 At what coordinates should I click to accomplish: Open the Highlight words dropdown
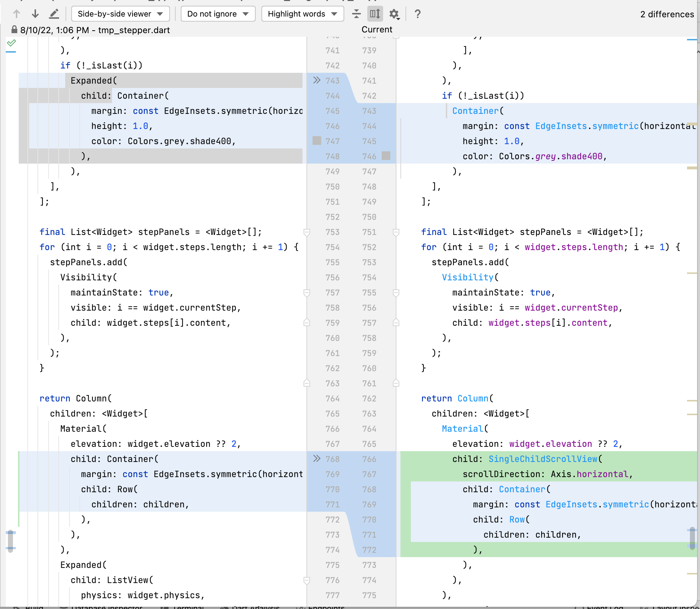point(302,14)
